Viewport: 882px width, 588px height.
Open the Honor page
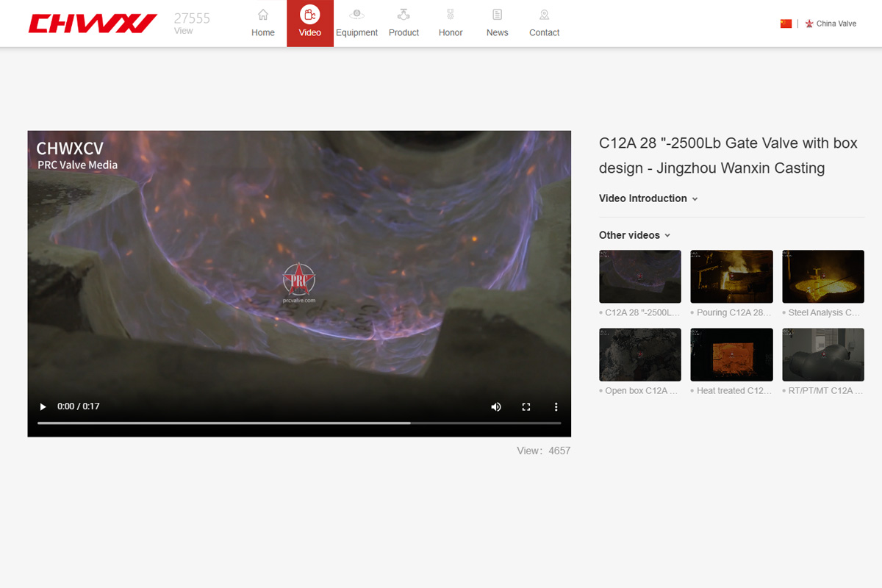[x=451, y=24]
